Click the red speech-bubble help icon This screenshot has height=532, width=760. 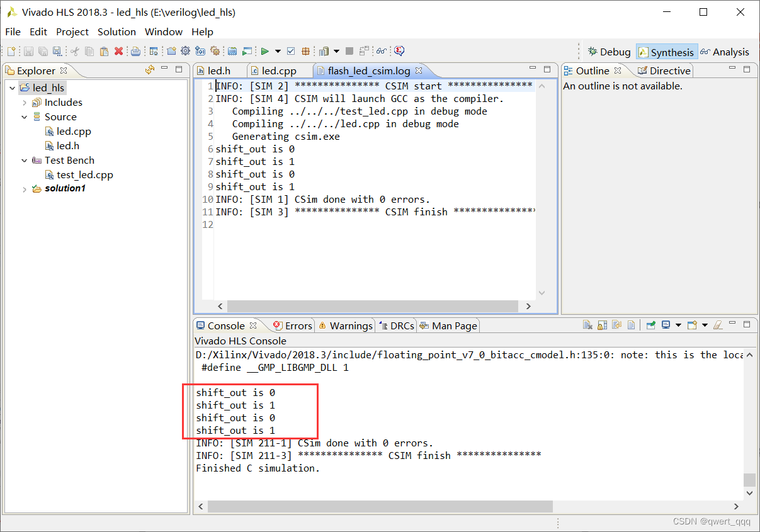[x=399, y=51]
